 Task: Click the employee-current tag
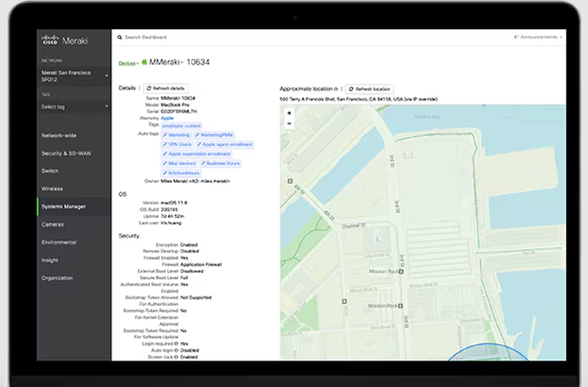(182, 126)
